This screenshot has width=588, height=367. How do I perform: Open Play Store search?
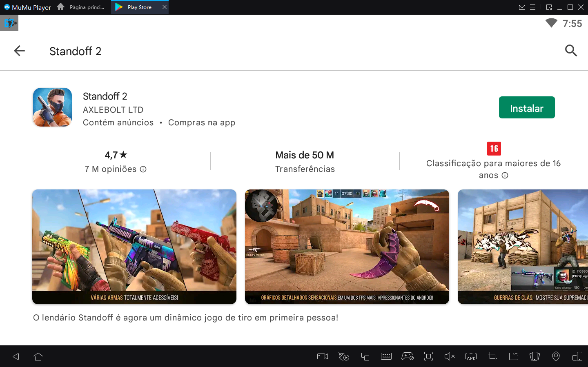[571, 51]
